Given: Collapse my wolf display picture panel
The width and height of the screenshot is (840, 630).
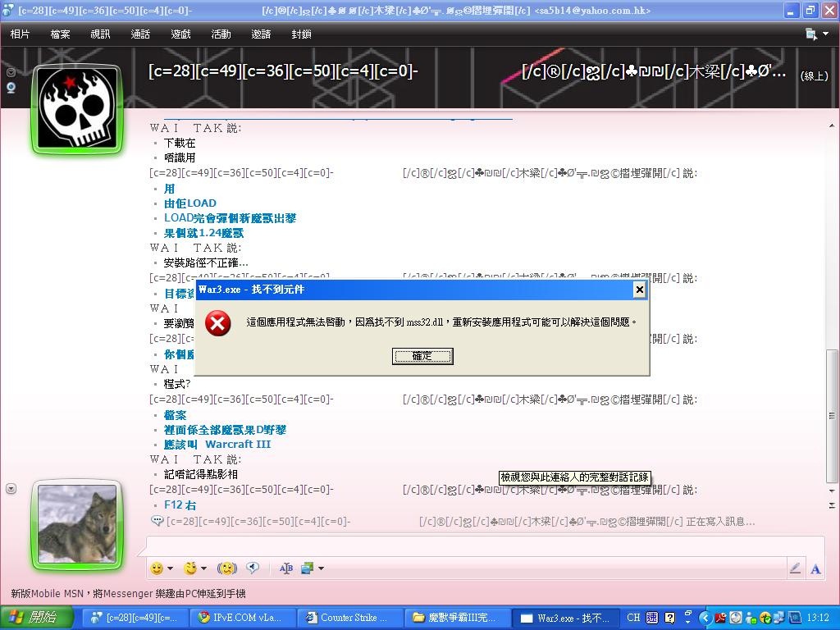Looking at the screenshot, I should click(11, 489).
